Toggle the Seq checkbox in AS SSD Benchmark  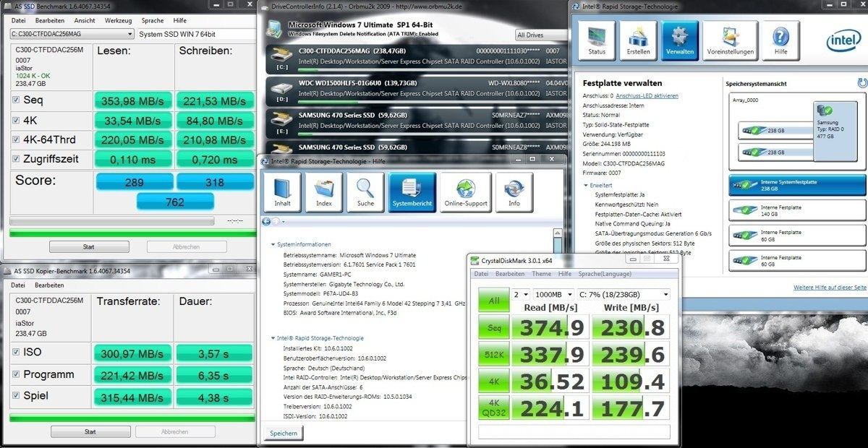(16, 100)
